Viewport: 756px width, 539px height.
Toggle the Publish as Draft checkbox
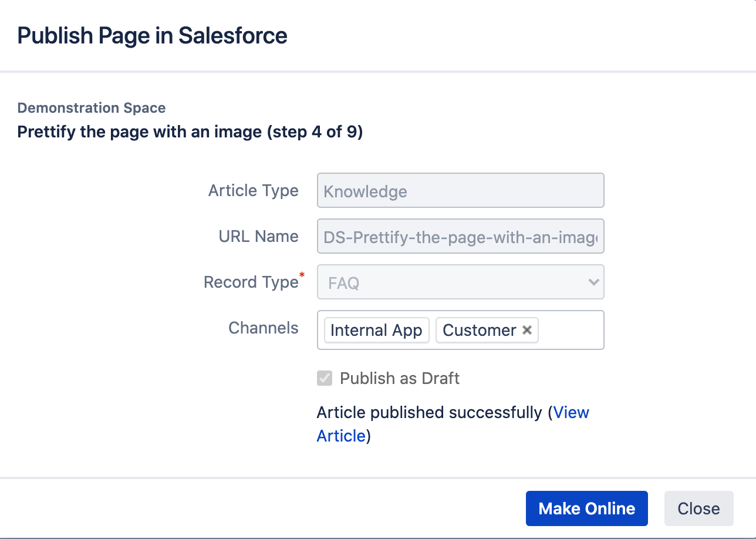click(325, 378)
